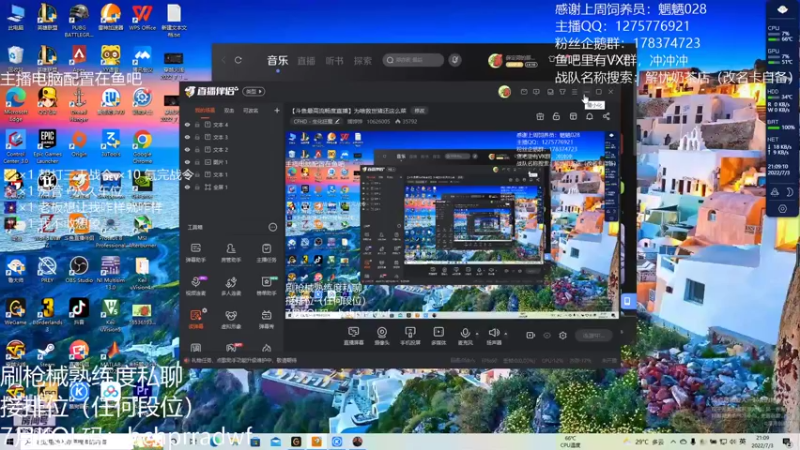800x450 pixels.
Task: Select the 我的场景 scene tab
Action: click(205, 110)
